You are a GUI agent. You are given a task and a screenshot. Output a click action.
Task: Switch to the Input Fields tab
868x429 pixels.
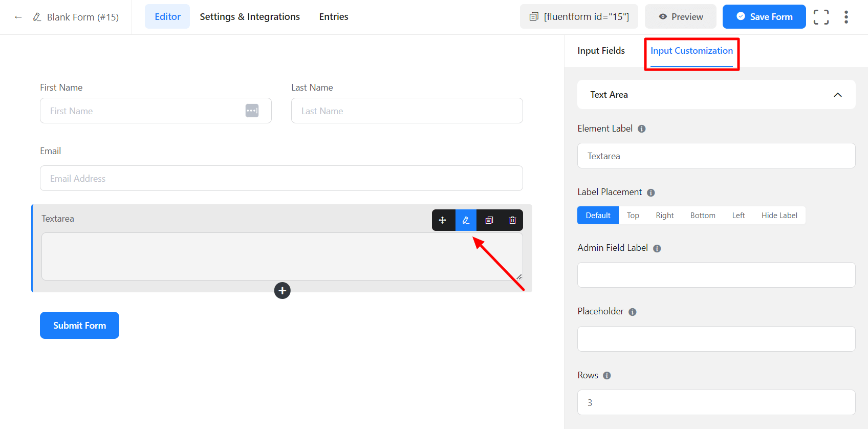[601, 51]
